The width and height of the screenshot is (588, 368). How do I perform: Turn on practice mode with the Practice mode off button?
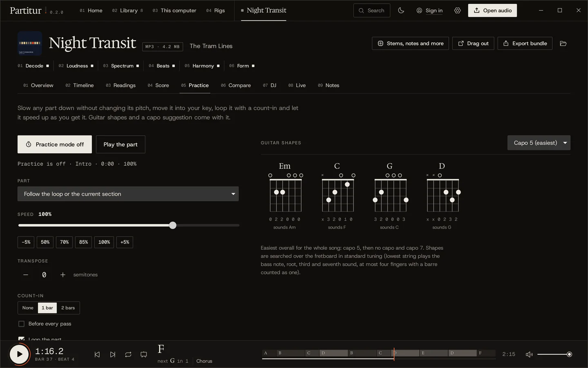click(x=55, y=144)
